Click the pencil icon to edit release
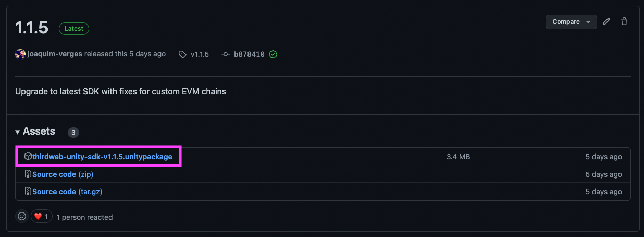Image resolution: width=644 pixels, height=237 pixels. tap(606, 22)
